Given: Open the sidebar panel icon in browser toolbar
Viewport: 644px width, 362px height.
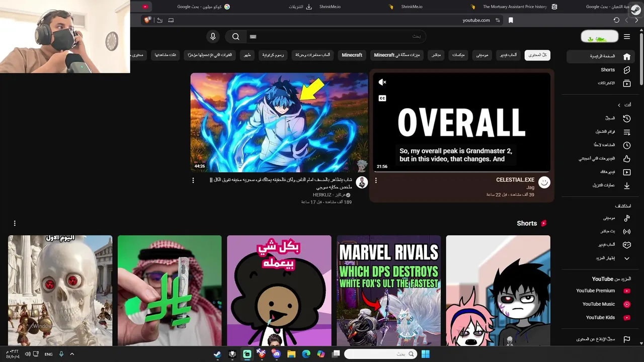Looking at the screenshot, I should point(171,20).
